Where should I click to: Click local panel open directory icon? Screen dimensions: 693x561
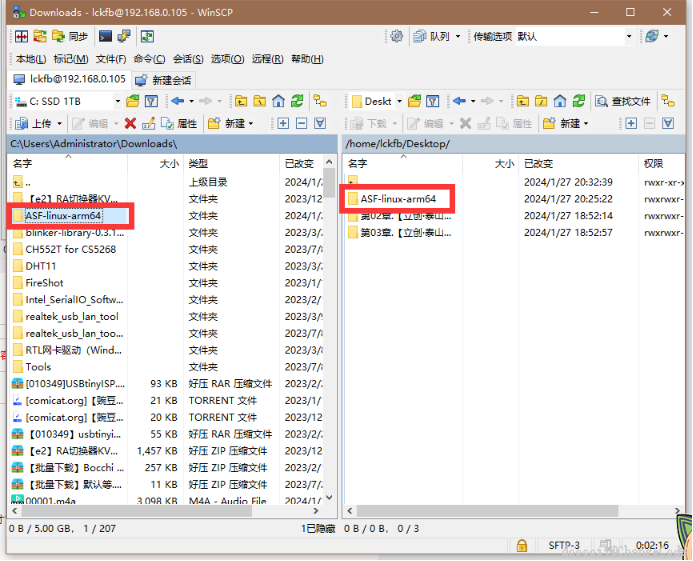pyautogui.click(x=133, y=101)
